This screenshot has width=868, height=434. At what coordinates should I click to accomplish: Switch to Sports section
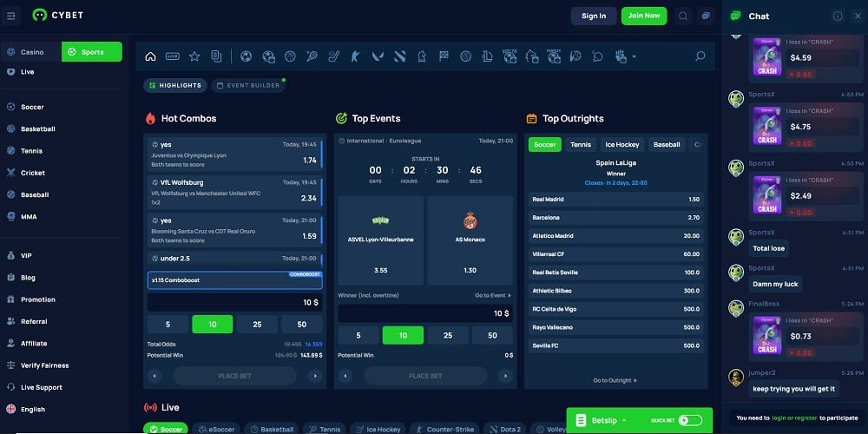point(92,52)
